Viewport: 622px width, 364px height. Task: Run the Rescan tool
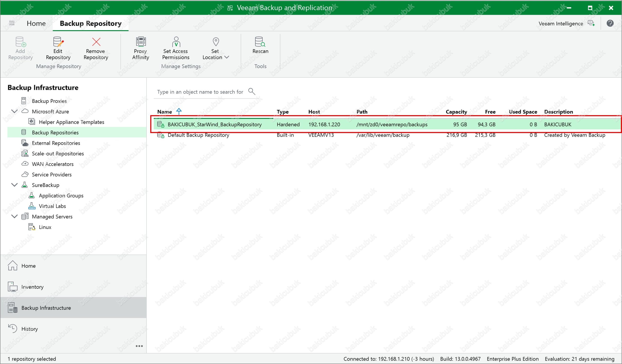tap(260, 45)
